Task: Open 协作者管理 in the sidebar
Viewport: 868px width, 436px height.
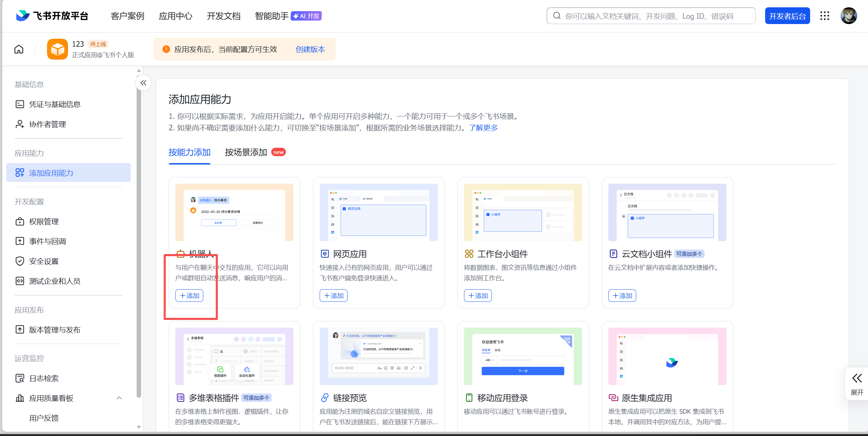Action: point(47,124)
